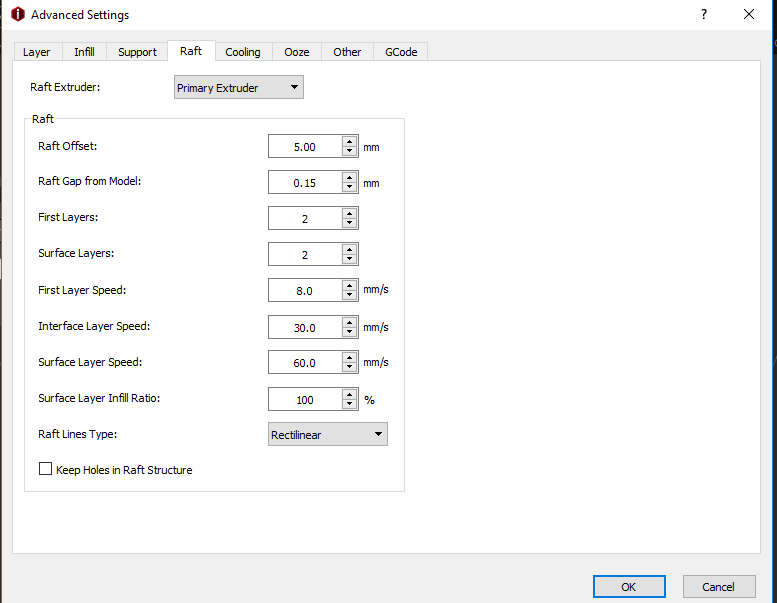This screenshot has height=603, width=777.
Task: Increase First Layer Speed value
Action: click(x=350, y=285)
